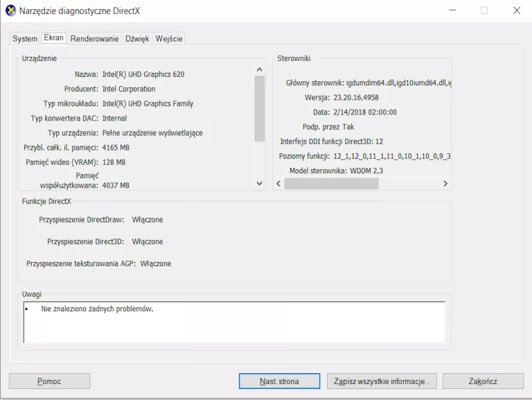Close the DirectX diagnostic window

click(516, 10)
